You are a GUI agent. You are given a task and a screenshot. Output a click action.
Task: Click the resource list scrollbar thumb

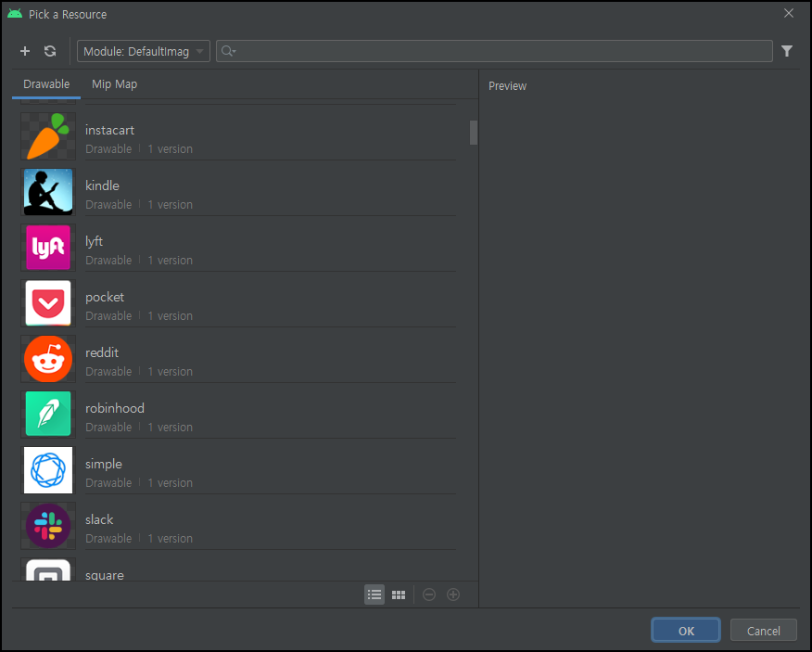474,133
